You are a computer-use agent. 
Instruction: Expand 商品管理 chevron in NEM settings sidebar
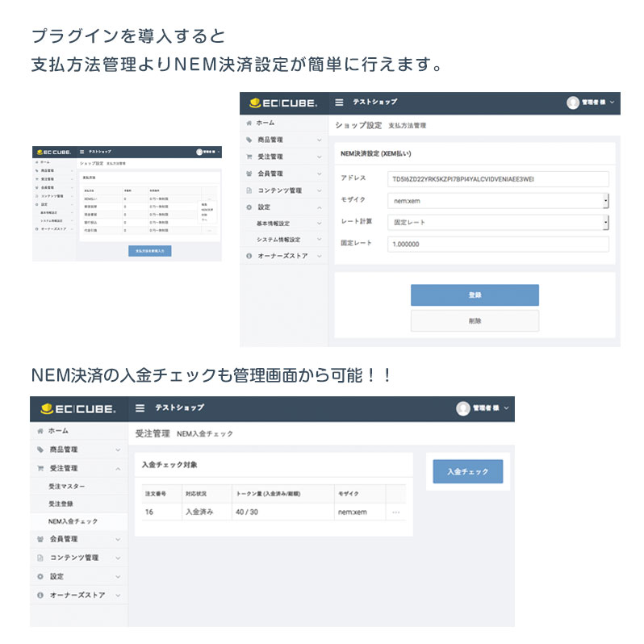point(319,140)
